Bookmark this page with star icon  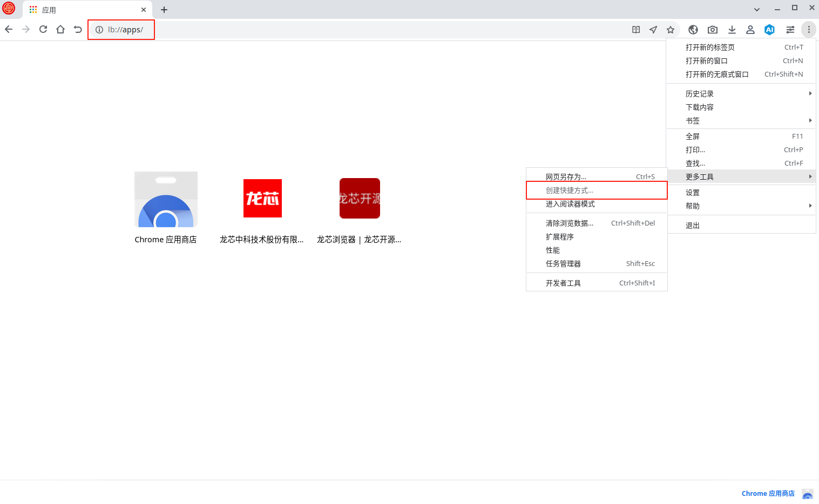tap(671, 30)
